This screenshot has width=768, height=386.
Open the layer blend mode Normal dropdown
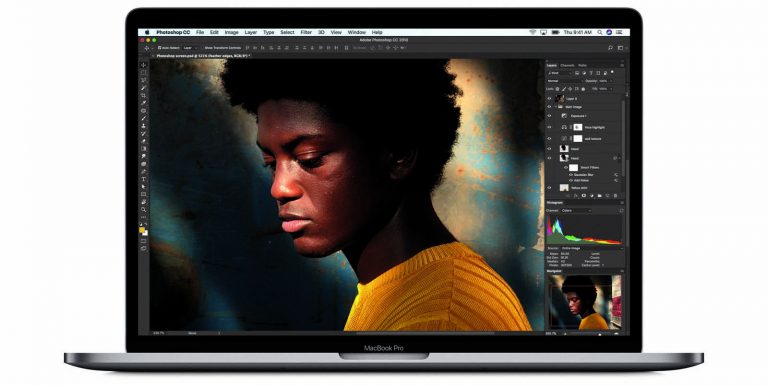pyautogui.click(x=565, y=81)
